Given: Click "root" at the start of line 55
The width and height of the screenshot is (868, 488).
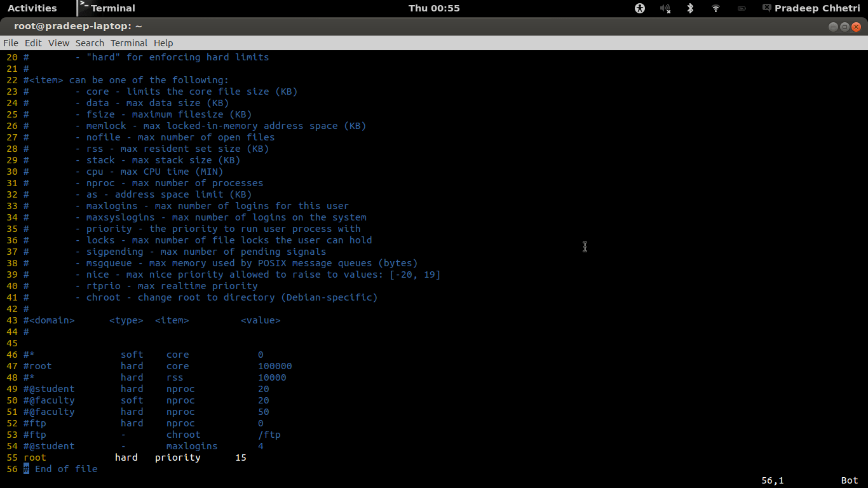Looking at the screenshot, I should (35, 457).
